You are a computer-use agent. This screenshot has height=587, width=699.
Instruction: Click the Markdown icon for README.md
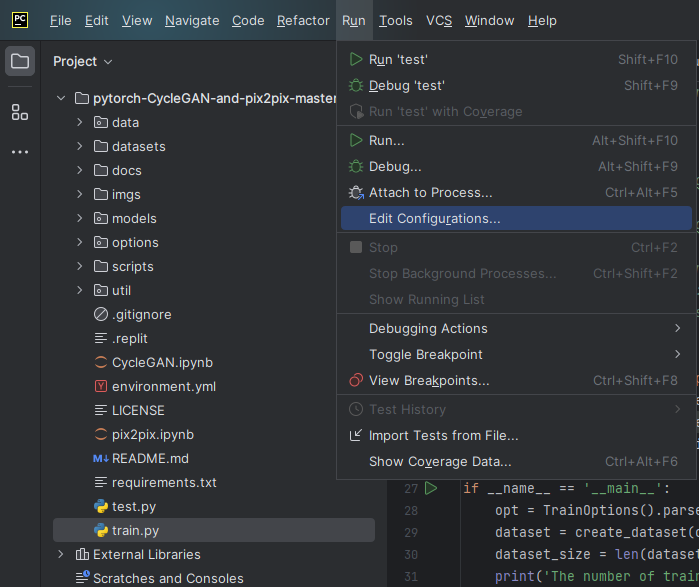[101, 459]
